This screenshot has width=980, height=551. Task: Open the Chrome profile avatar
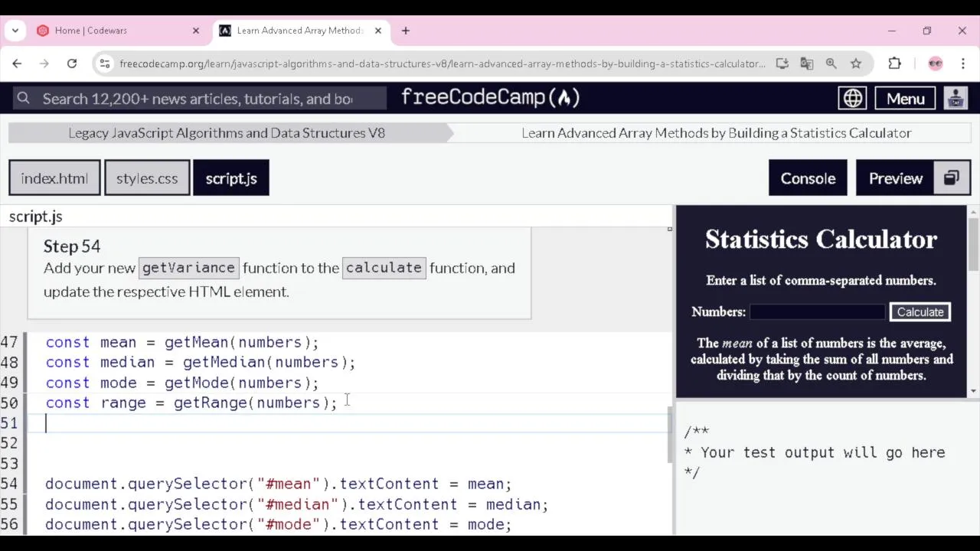tap(935, 64)
